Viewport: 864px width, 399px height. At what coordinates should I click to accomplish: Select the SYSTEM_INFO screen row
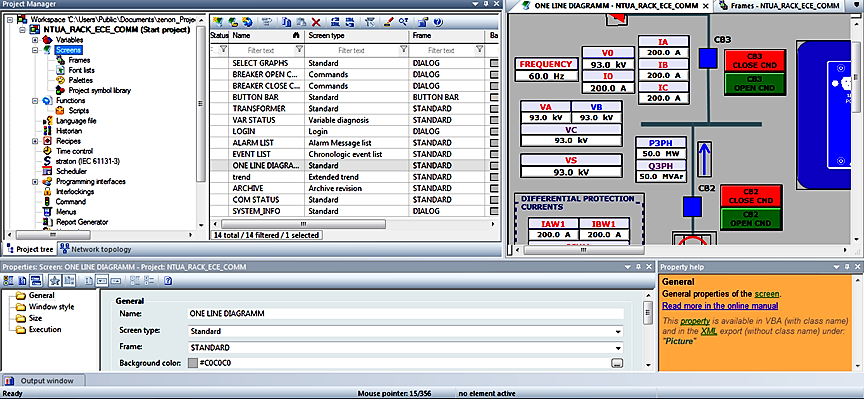[355, 211]
